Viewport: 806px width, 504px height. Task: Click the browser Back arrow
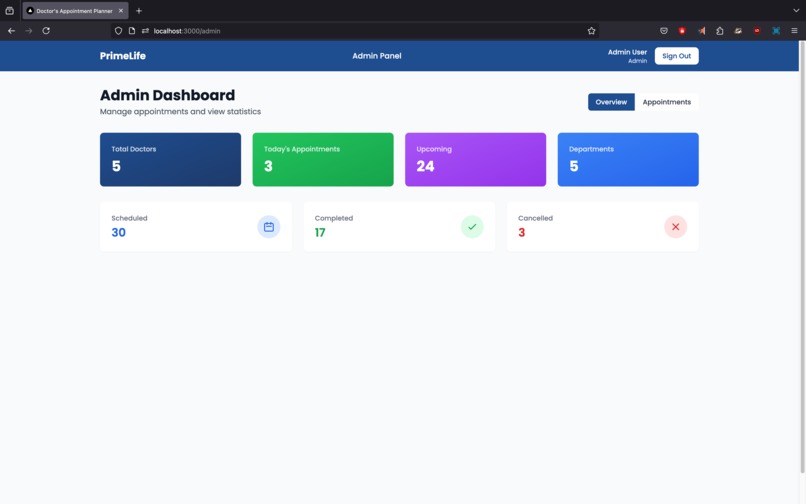(x=11, y=31)
